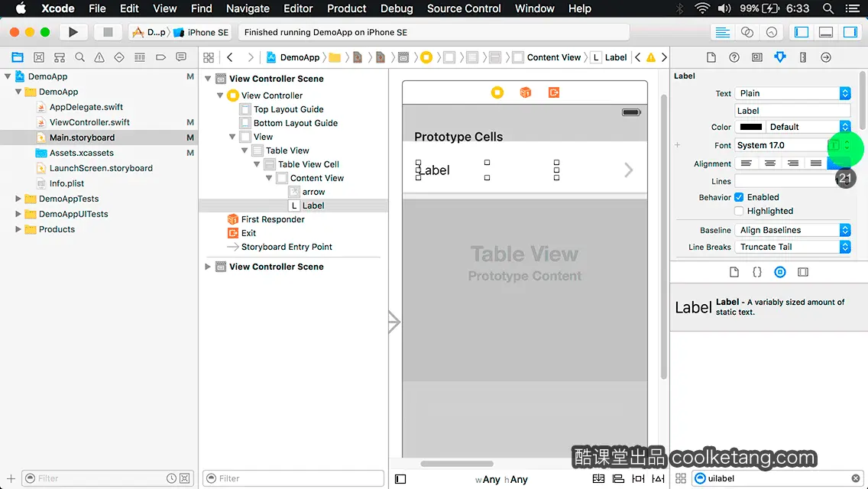Uncheck the Enabled behavior checkbox
This screenshot has height=489, width=868.
pyautogui.click(x=738, y=197)
